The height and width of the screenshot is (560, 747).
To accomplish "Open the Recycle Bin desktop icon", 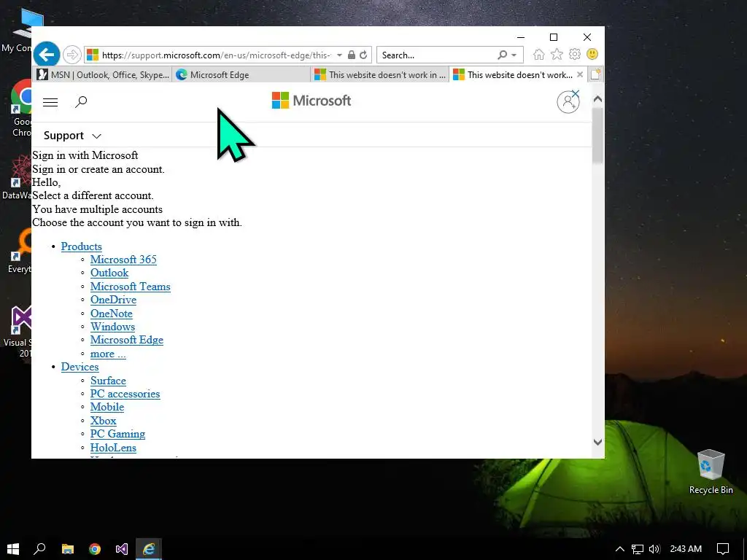I will point(711,472).
